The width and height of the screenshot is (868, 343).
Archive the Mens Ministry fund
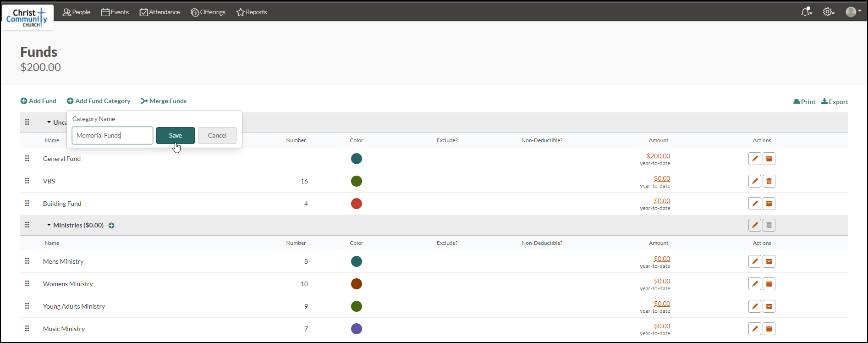point(769,261)
